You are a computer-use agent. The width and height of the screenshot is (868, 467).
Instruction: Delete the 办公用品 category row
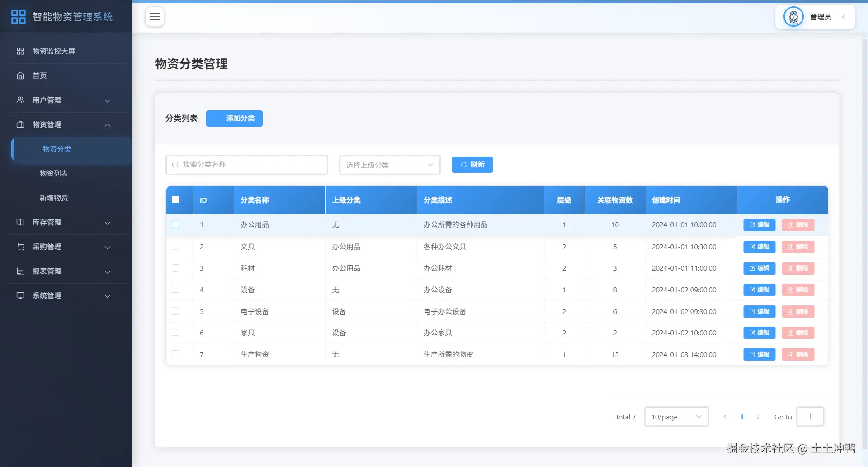pos(798,225)
